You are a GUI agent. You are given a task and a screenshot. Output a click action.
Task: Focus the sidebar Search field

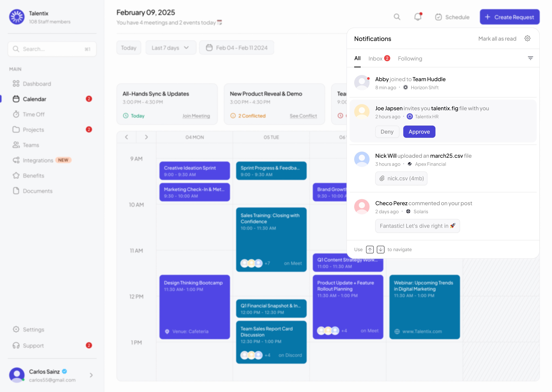(x=52, y=49)
